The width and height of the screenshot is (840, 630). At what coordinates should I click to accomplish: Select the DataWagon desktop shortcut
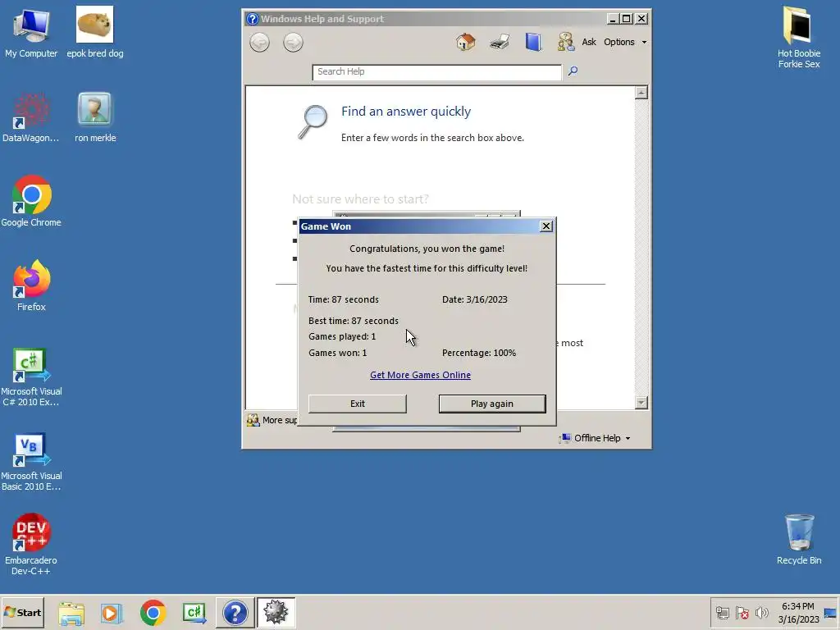[30, 118]
